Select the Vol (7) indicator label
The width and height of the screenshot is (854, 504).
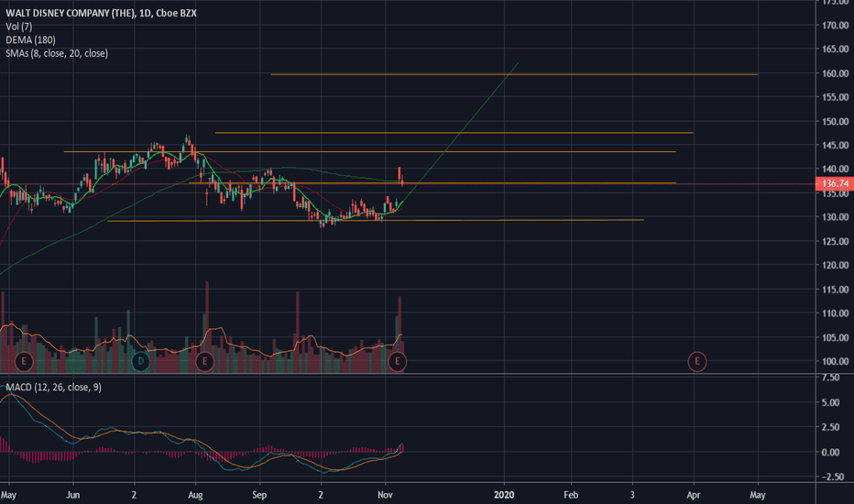[x=19, y=27]
